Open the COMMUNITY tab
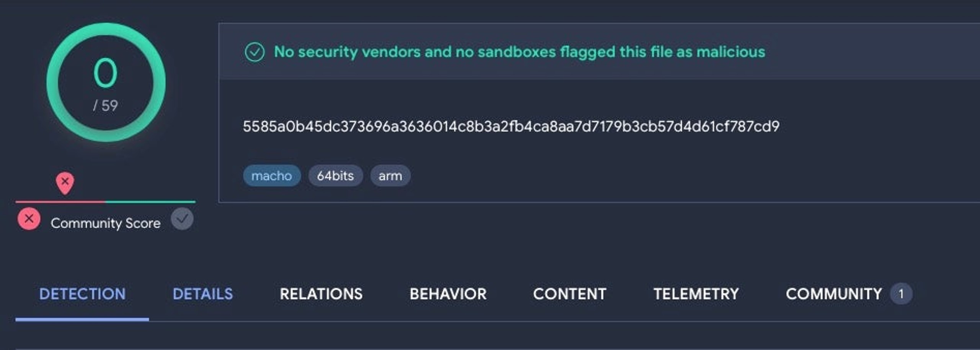This screenshot has height=350, width=980. pos(834,294)
